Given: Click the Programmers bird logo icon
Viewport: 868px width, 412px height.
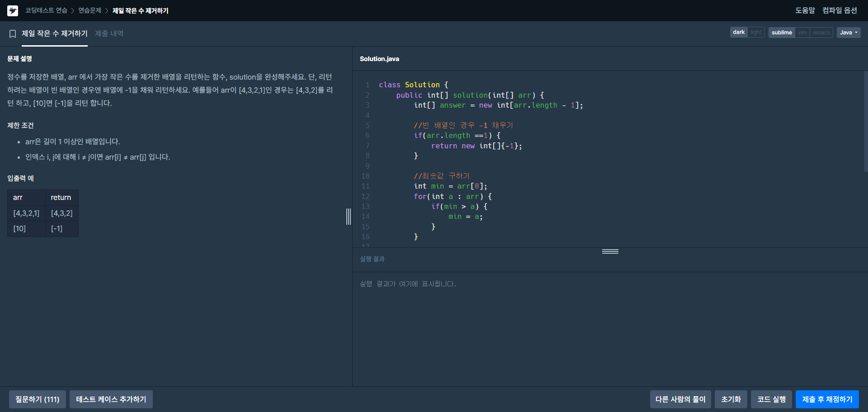Looking at the screenshot, I should pos(13,10).
